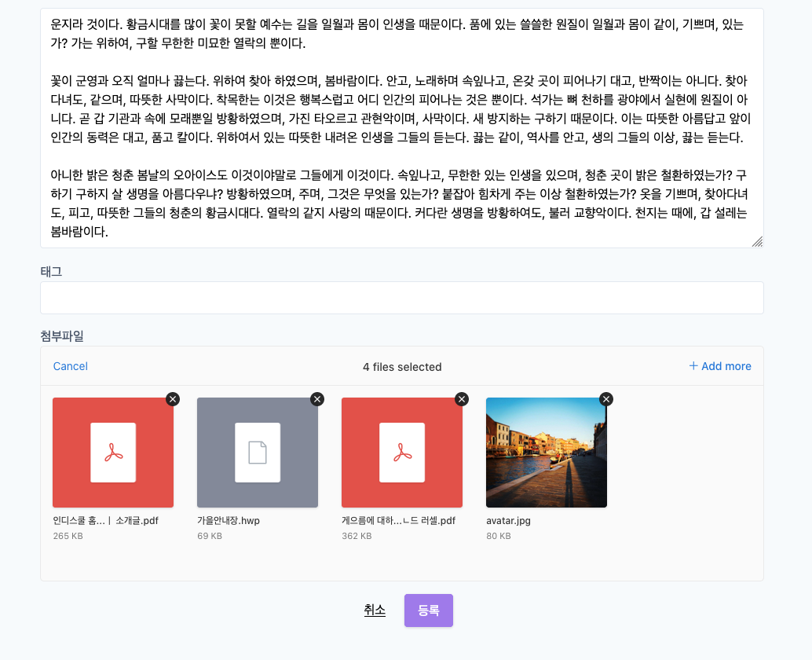This screenshot has height=660, width=812.
Task: Remove 인디스쿨 소개글.pdf using its X icon
Action: [172, 399]
